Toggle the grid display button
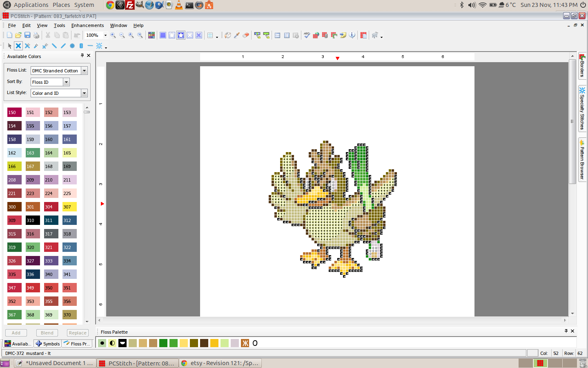The width and height of the screenshot is (588, 368). tap(210, 36)
